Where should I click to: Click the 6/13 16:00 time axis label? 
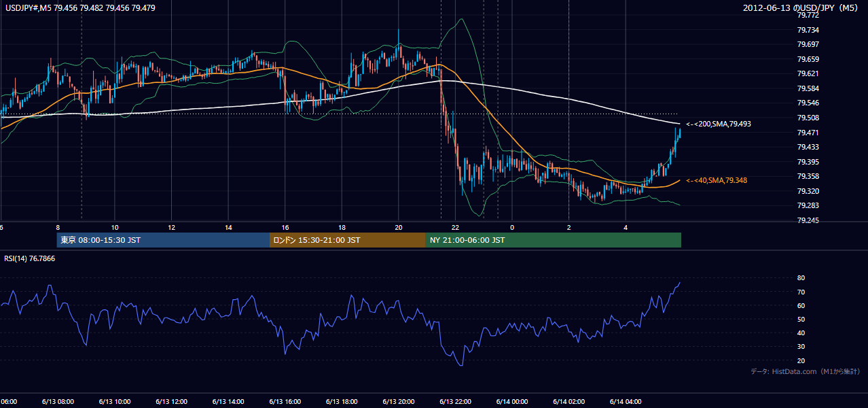pos(285,401)
